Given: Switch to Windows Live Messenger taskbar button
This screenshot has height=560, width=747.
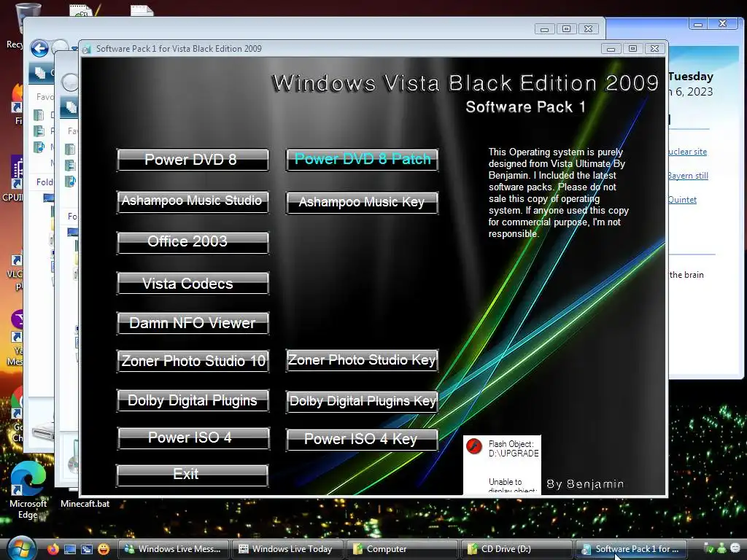Looking at the screenshot, I should click(173, 549).
